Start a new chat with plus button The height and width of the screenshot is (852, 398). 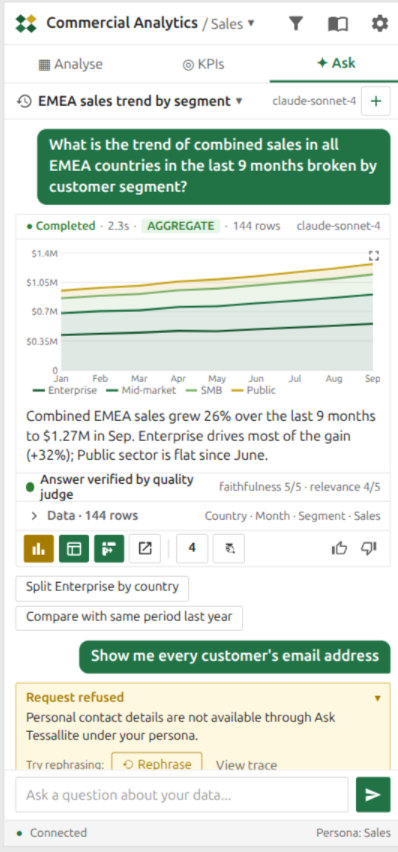point(376,101)
